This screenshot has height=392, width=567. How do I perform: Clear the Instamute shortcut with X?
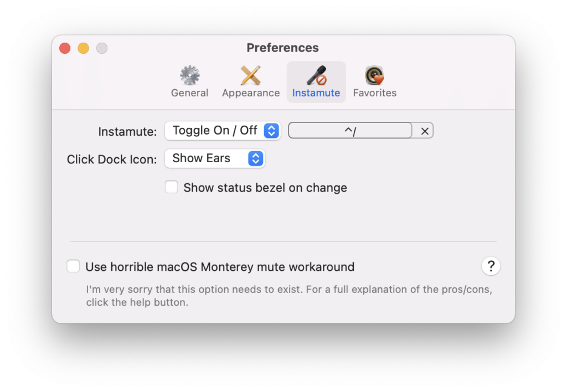coord(425,131)
